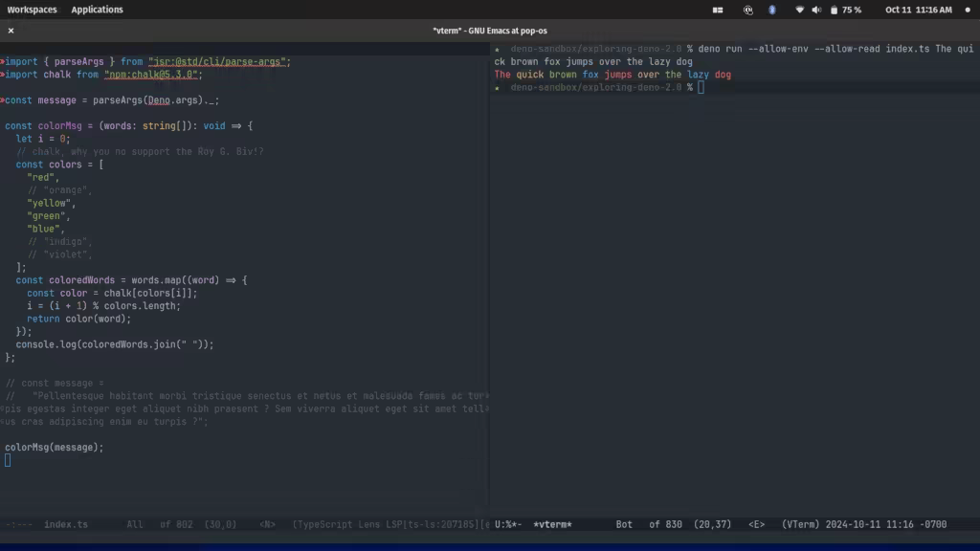Click the 'i = (i + 1) % colors.length;' line
Screen dimensions: 980x551
click(x=103, y=306)
